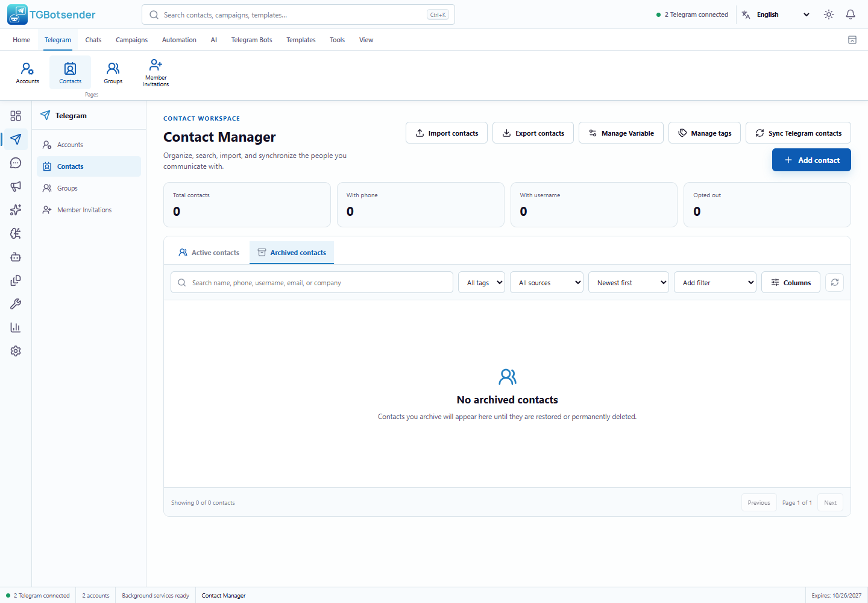868x603 pixels.
Task: Click Sync Telegram contacts
Action: [798, 133]
